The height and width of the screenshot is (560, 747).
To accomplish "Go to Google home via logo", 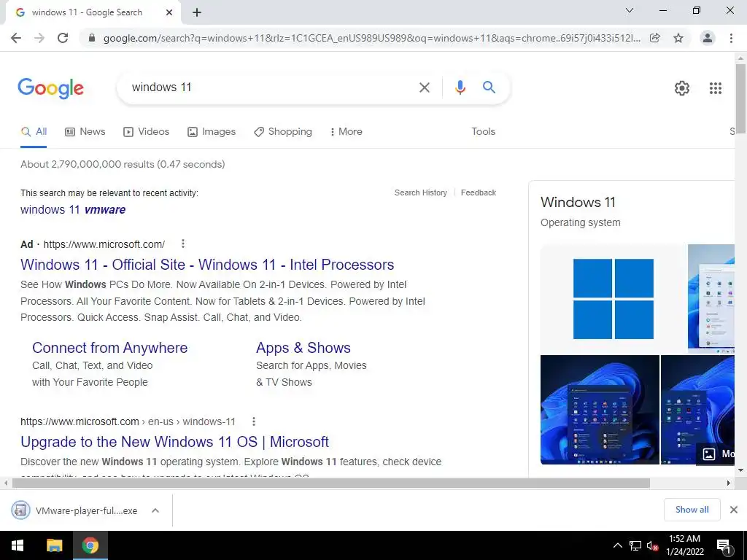I will coord(51,88).
